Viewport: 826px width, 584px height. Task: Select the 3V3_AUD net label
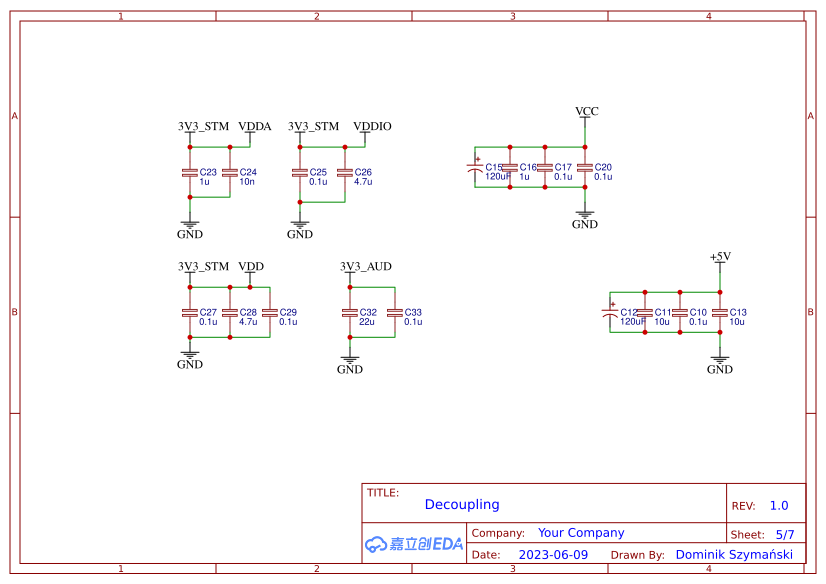point(367,267)
